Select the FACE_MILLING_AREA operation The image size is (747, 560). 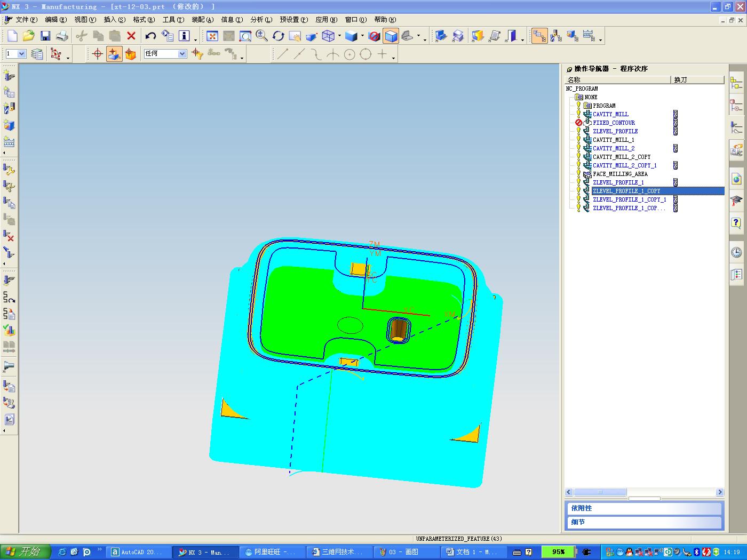click(x=620, y=174)
